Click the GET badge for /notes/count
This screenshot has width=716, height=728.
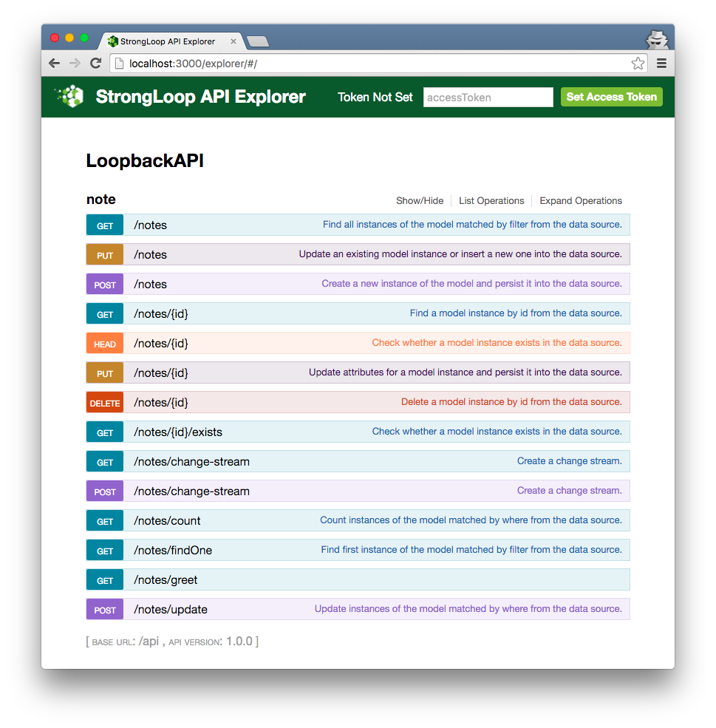pyautogui.click(x=105, y=521)
